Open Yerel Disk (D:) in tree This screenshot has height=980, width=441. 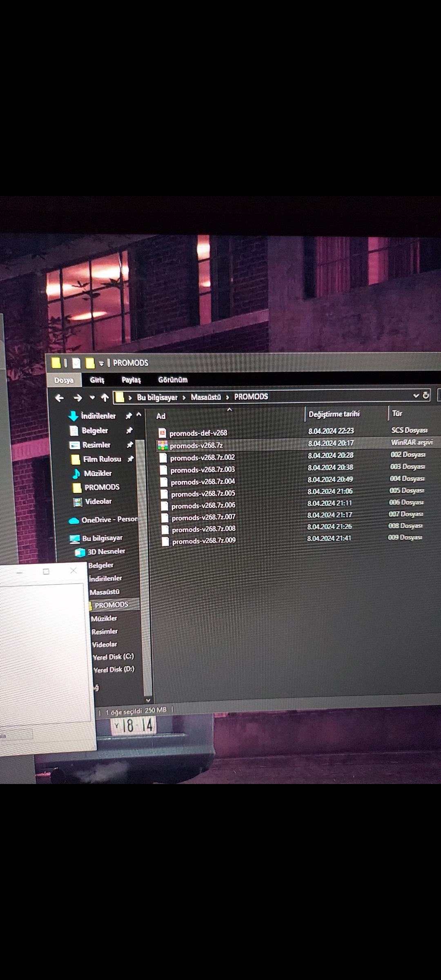pos(114,669)
